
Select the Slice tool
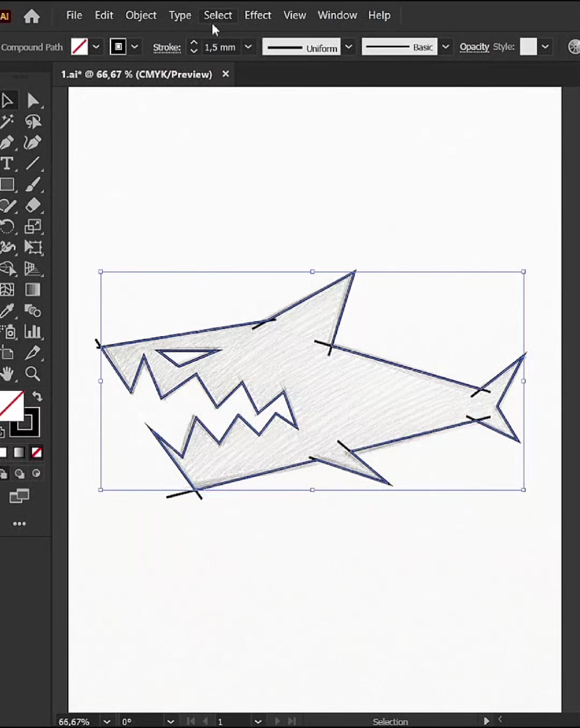click(33, 353)
